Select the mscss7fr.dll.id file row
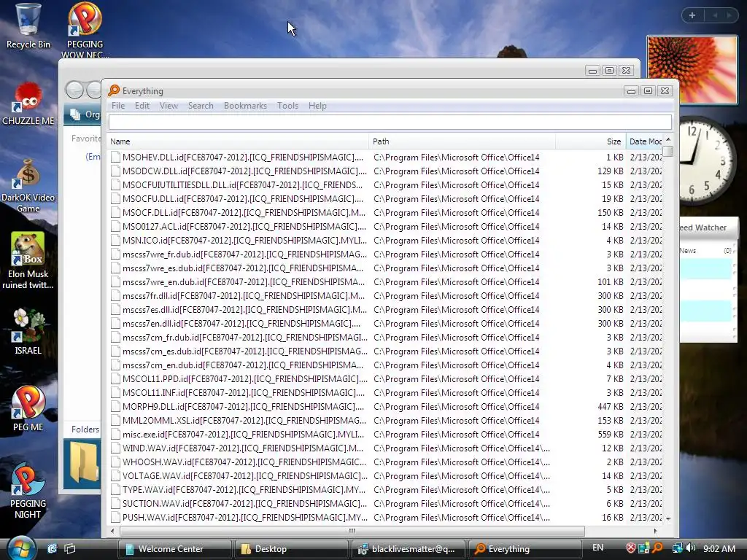The height and width of the screenshot is (560, 747). coord(384,296)
